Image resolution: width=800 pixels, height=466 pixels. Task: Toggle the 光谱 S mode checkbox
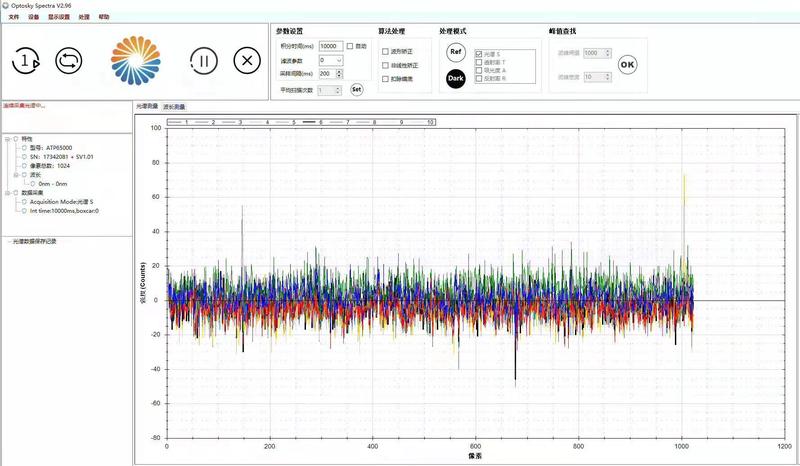[480, 53]
